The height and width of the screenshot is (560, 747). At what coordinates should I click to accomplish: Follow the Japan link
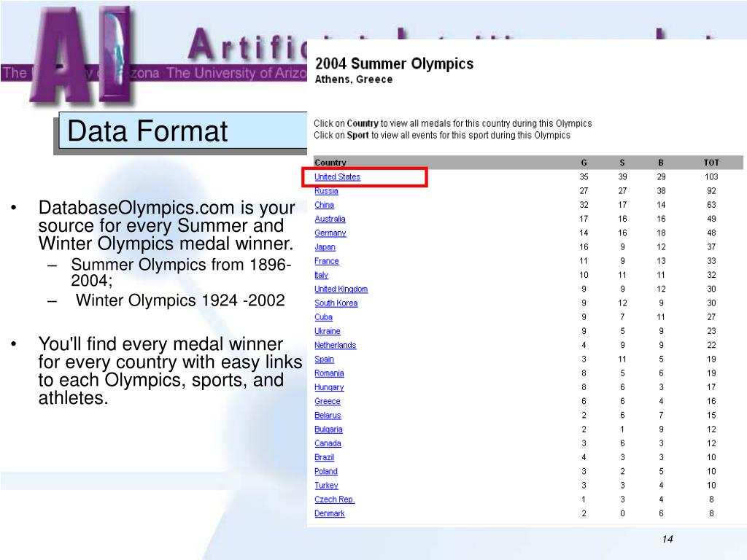pos(325,247)
